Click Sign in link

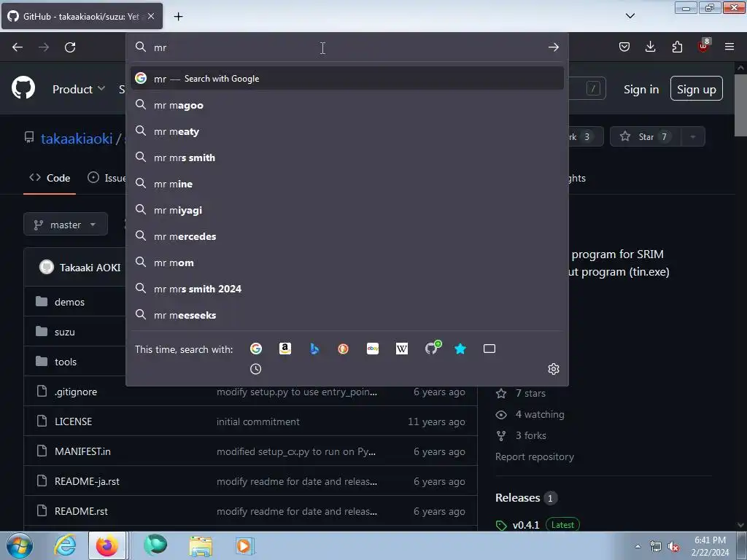click(x=641, y=89)
